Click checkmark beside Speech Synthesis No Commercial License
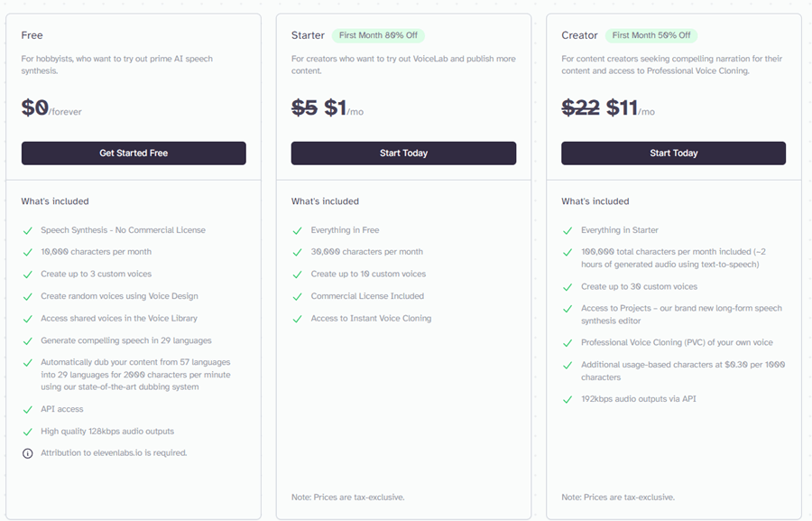The image size is (812, 521). tap(27, 230)
